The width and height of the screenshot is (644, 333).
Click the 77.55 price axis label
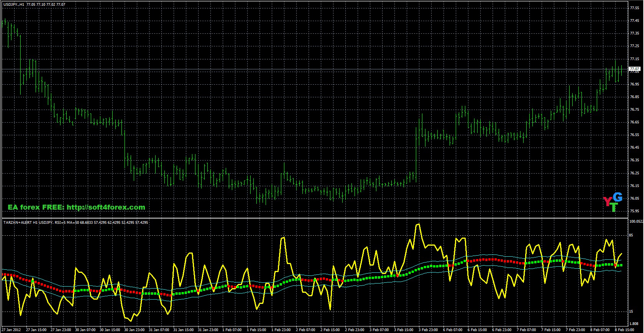click(634, 8)
